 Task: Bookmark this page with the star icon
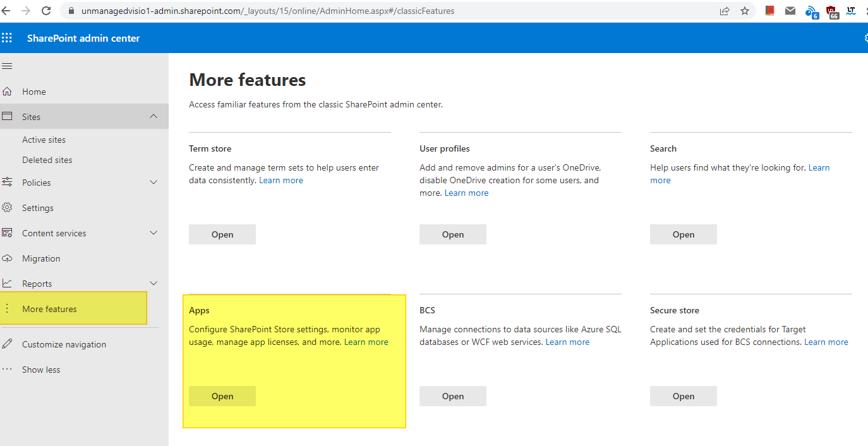click(745, 11)
